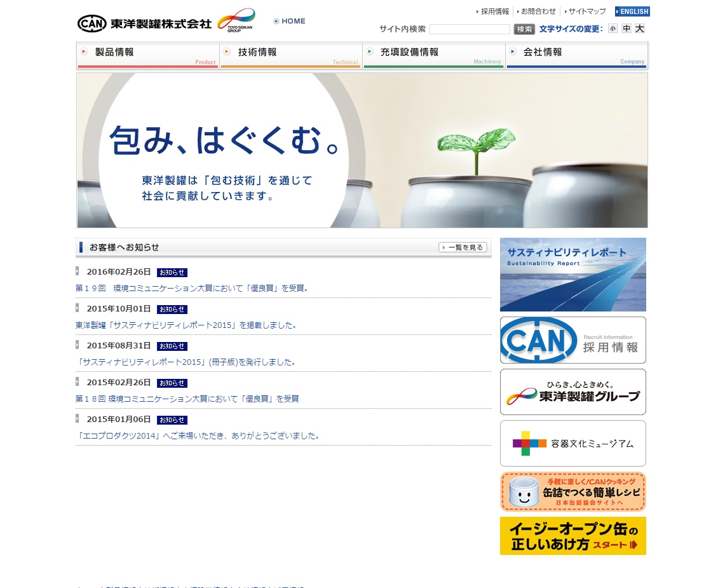Viewport: 725px width, 588px height.
Task: Open 東洋製罐グループ banner
Action: [x=573, y=392]
